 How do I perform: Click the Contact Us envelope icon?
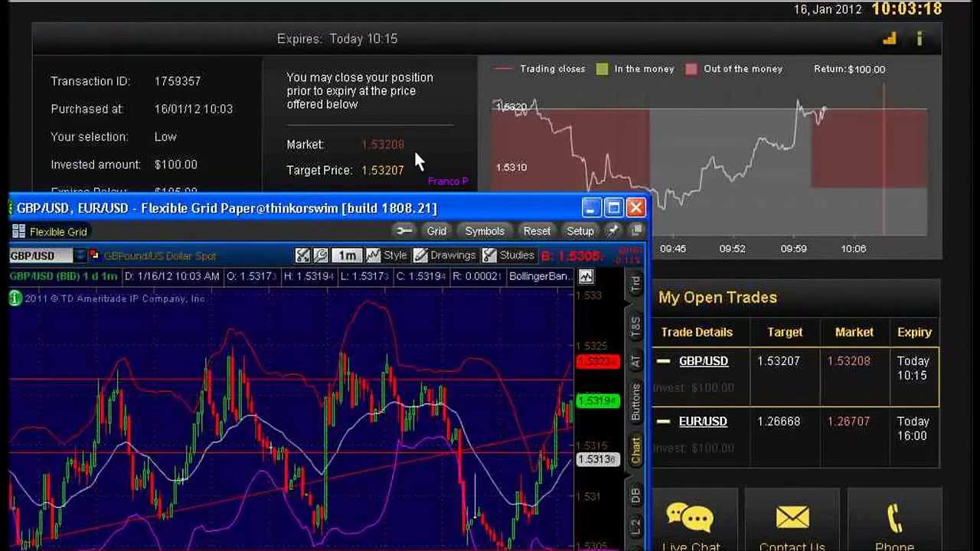[x=792, y=517]
